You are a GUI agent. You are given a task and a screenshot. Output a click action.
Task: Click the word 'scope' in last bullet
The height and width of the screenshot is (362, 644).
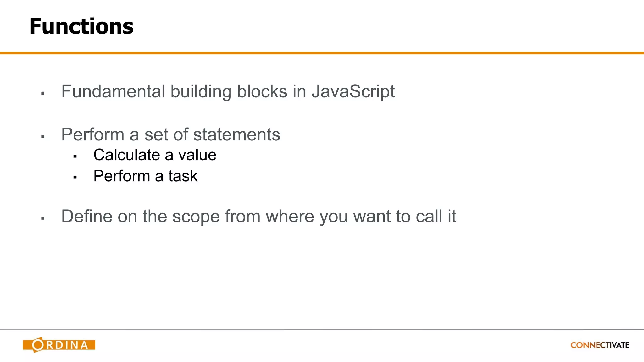coord(196,217)
